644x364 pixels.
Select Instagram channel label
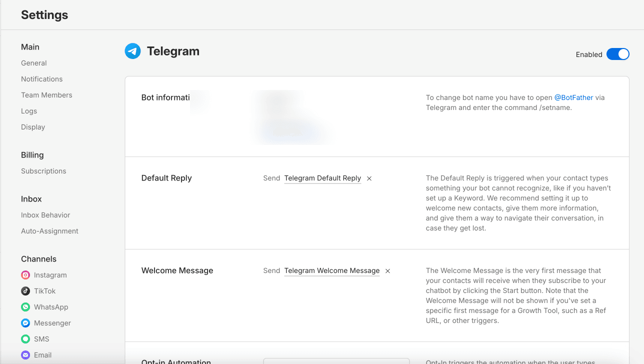click(50, 275)
